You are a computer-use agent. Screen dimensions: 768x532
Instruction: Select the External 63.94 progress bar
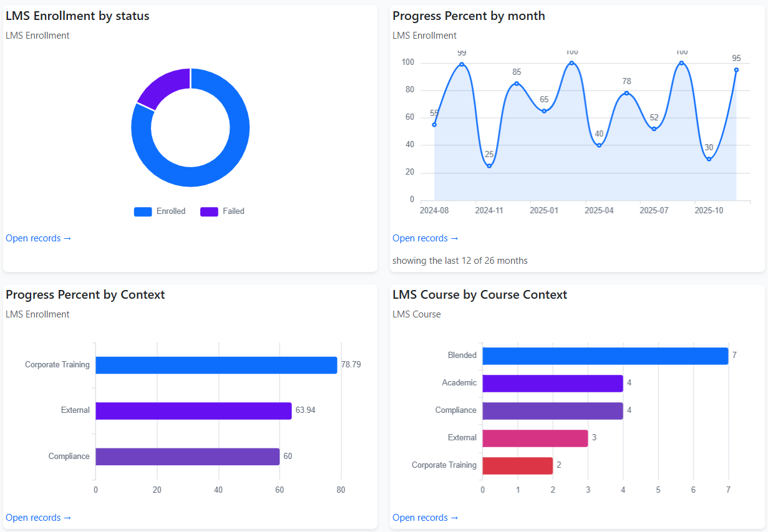(193, 411)
